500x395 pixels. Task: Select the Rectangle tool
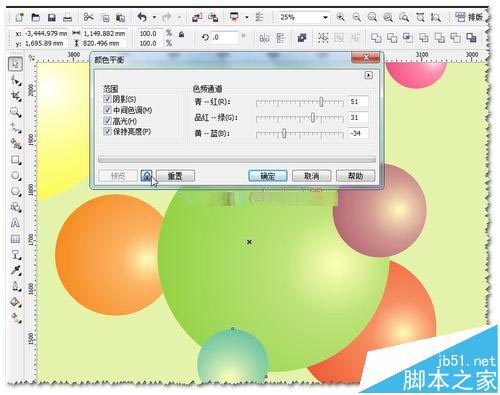pyautogui.click(x=16, y=160)
